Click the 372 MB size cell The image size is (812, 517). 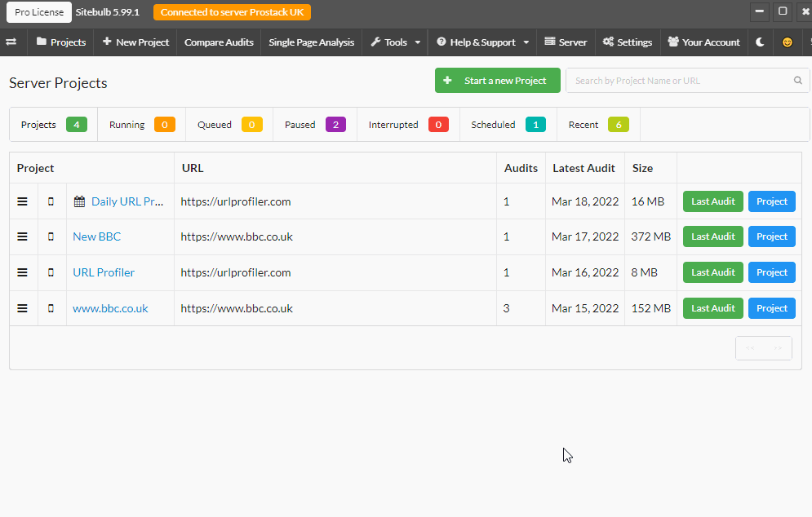click(651, 236)
